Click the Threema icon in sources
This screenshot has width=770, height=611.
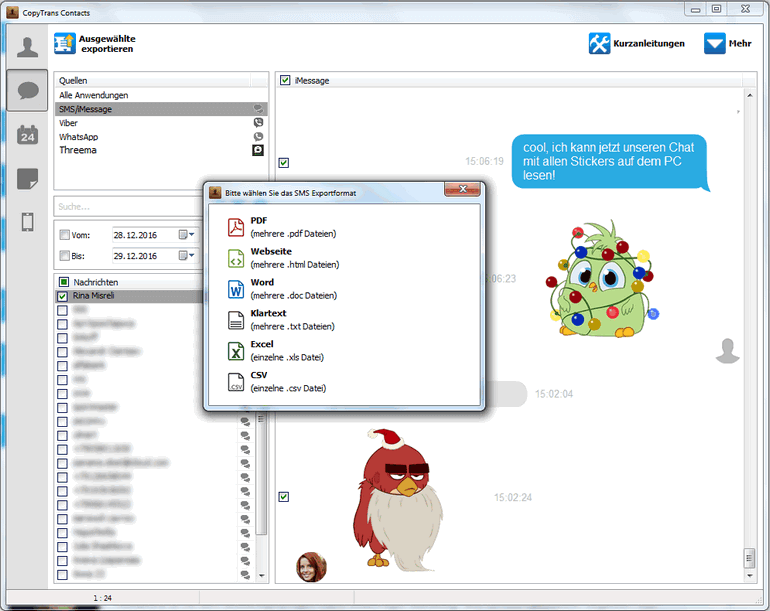258,150
